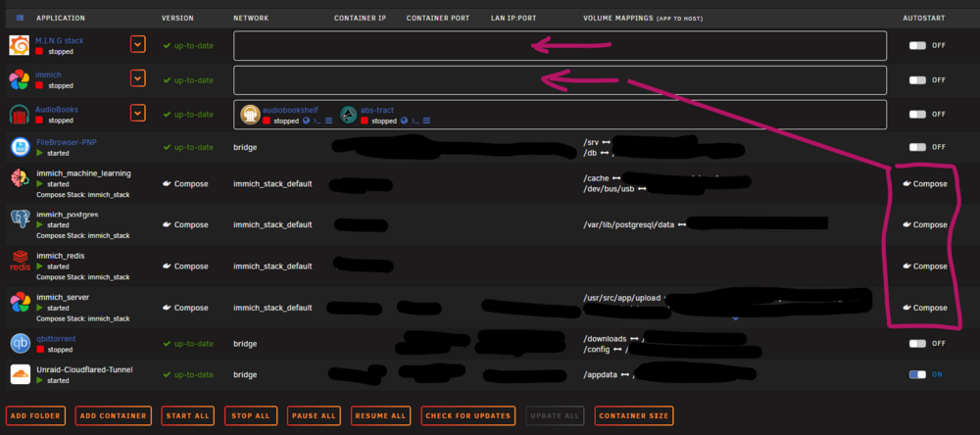The height and width of the screenshot is (435, 980).
Task: Toggle autostart for M.I.N.G stack
Action: pyautogui.click(x=917, y=46)
